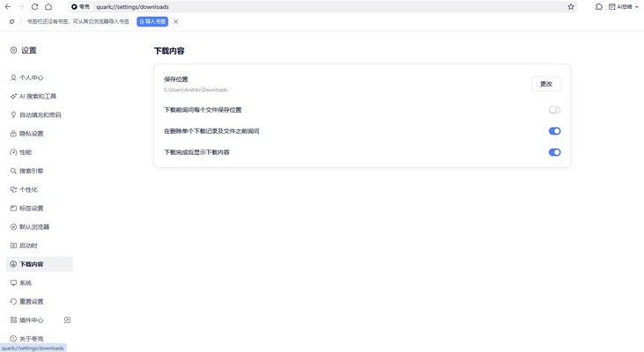The height and width of the screenshot is (352, 644).
Task: Disable 在删除单个下载记录及文件之前询问 toggle
Action: 554,131
